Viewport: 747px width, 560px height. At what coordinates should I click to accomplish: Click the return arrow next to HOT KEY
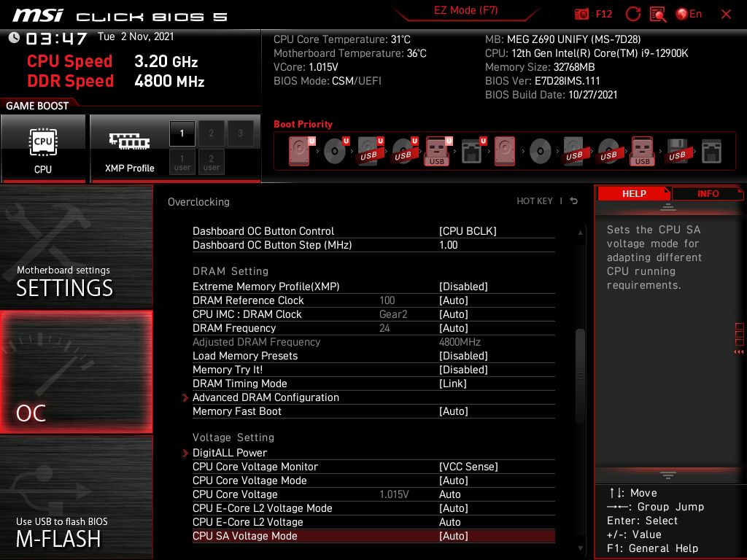[x=574, y=201]
